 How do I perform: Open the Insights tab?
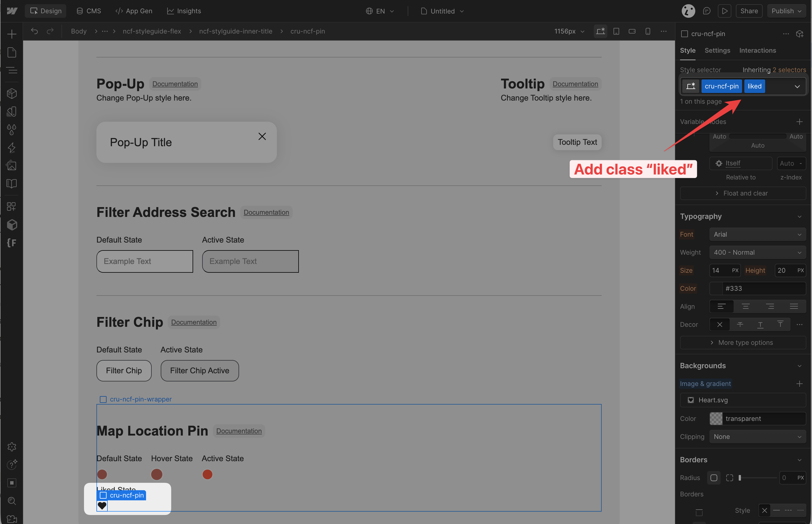pyautogui.click(x=184, y=11)
